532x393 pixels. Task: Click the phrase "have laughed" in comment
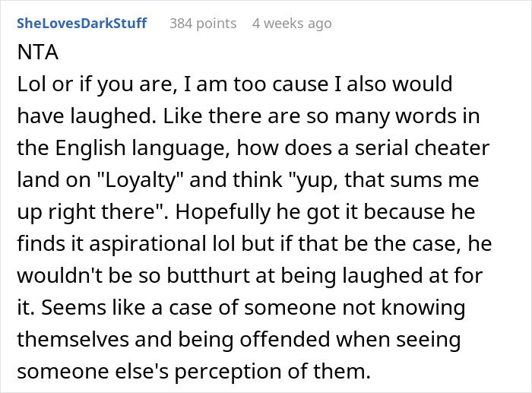tap(85, 116)
